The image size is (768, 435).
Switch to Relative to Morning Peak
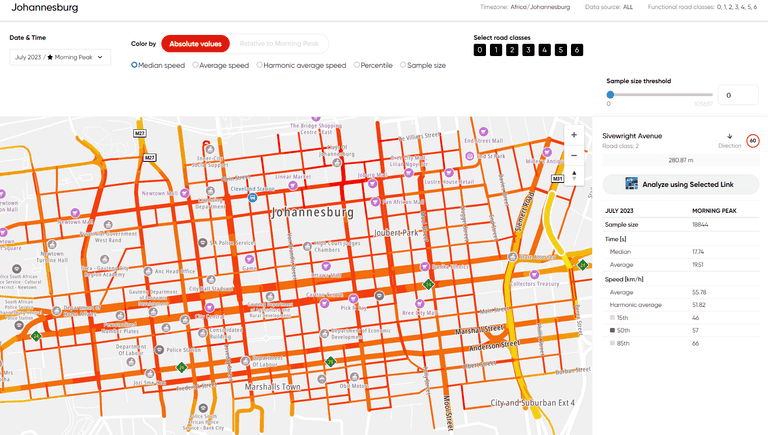tap(278, 44)
